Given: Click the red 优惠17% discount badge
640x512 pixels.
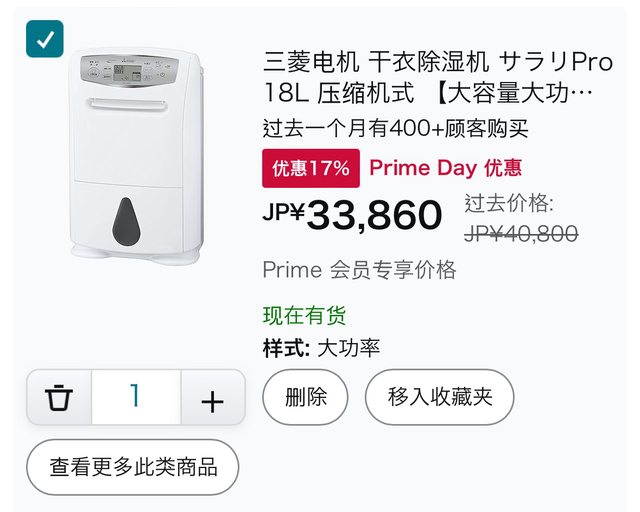Looking at the screenshot, I should click(311, 168).
